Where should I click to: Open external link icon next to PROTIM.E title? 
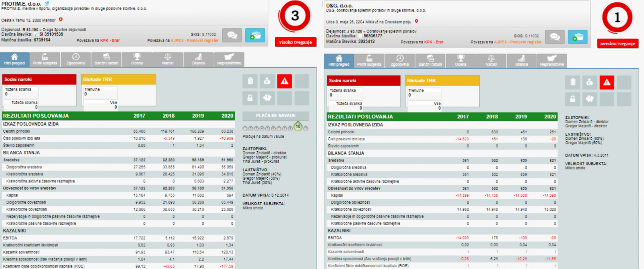[x=47, y=4]
